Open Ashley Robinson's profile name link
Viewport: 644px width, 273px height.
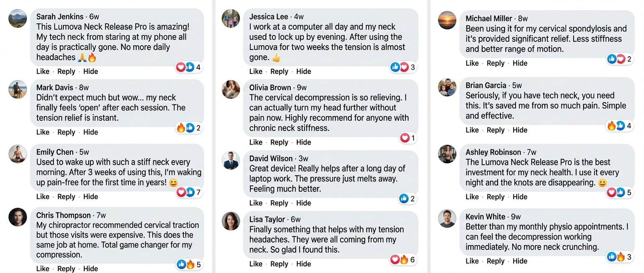point(493,152)
